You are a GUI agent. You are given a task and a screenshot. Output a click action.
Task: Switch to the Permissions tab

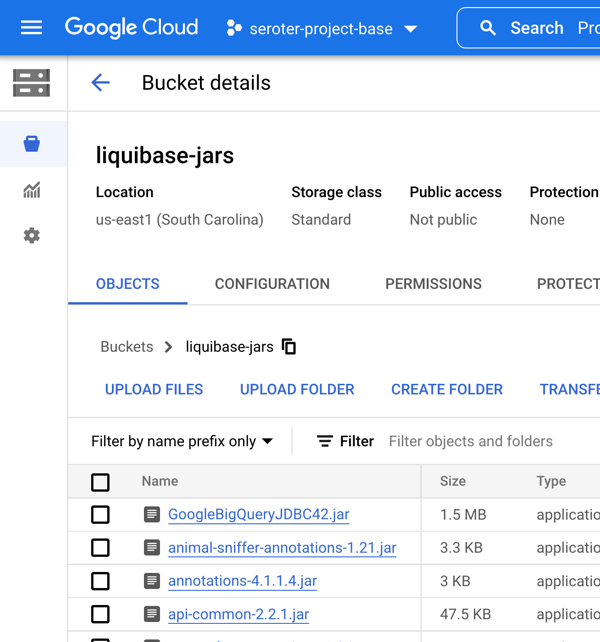[433, 284]
